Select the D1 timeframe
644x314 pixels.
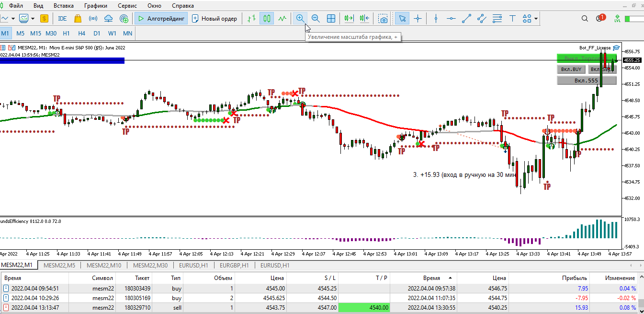click(97, 34)
